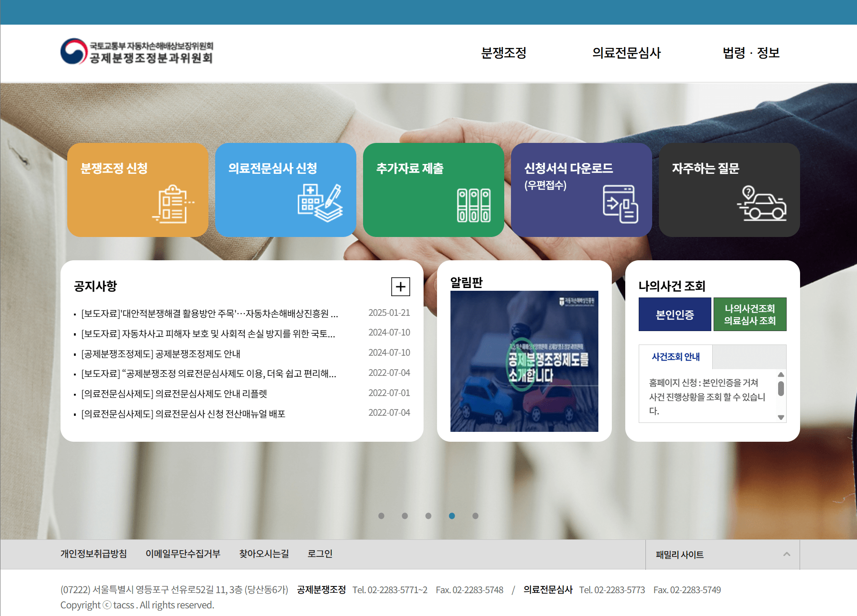Click the scroll up arrow in 사건조회 안내 box
This screenshot has height=616, width=857.
tap(781, 375)
